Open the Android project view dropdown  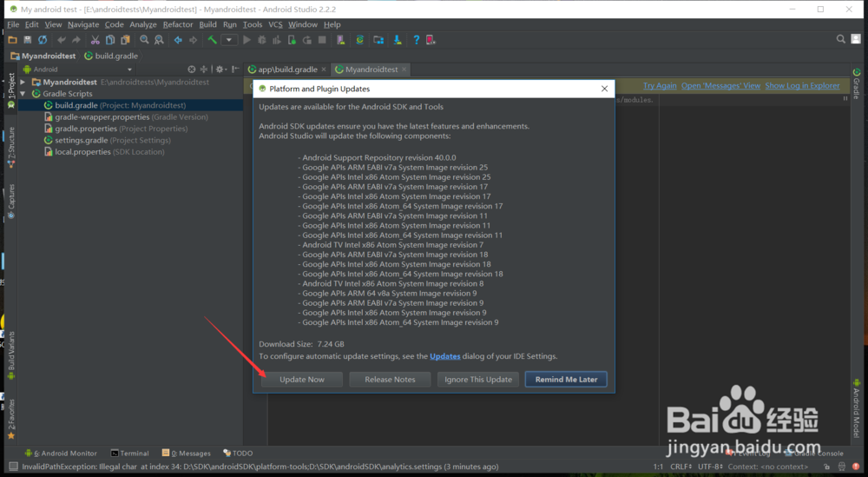tap(77, 70)
